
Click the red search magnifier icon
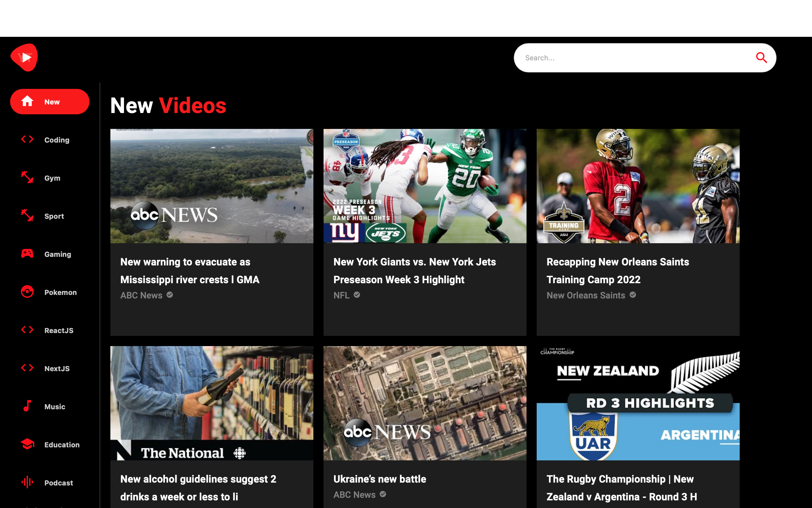761,58
